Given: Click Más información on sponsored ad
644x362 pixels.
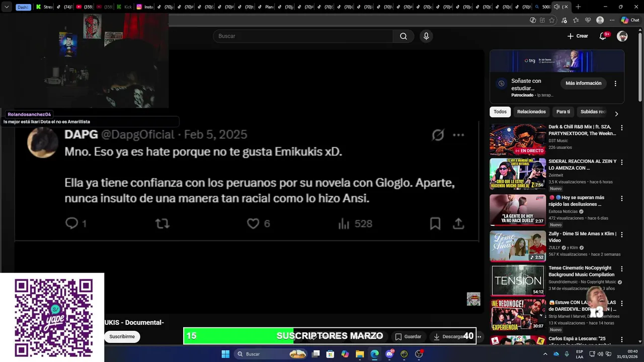Looking at the screenshot, I should [x=583, y=83].
